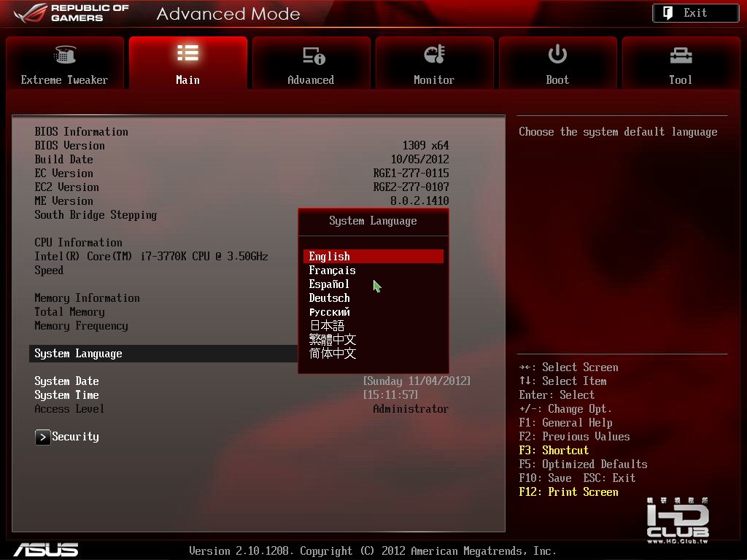This screenshot has width=747, height=560.
Task: Click the Advanced tab's info monitor icon
Action: [314, 55]
